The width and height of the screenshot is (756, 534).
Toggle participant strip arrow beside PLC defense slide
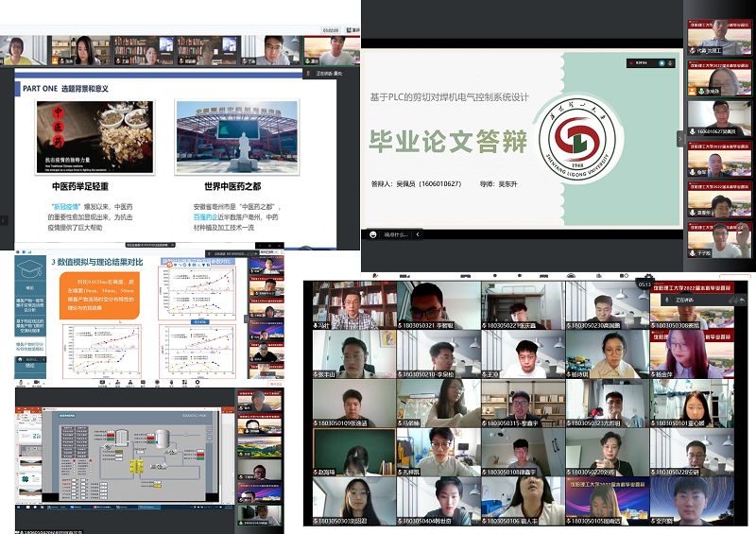pos(680,139)
